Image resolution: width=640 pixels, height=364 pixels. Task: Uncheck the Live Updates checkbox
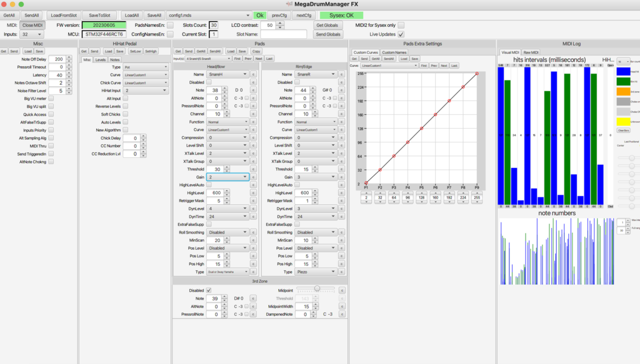click(x=401, y=34)
